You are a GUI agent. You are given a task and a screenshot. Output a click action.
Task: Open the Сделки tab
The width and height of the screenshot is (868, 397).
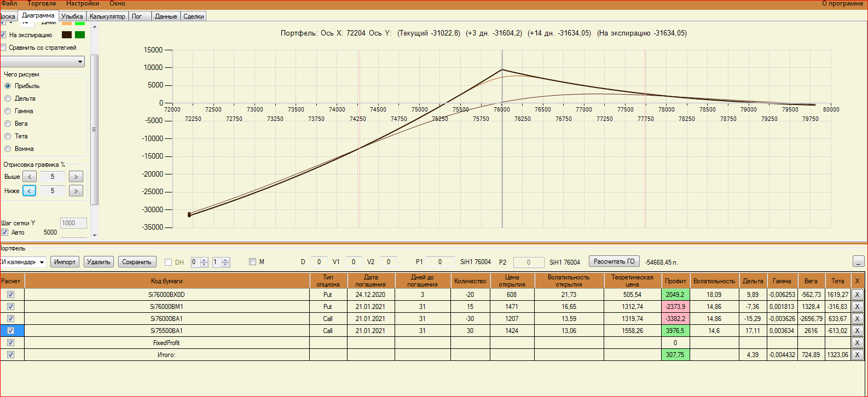click(194, 16)
